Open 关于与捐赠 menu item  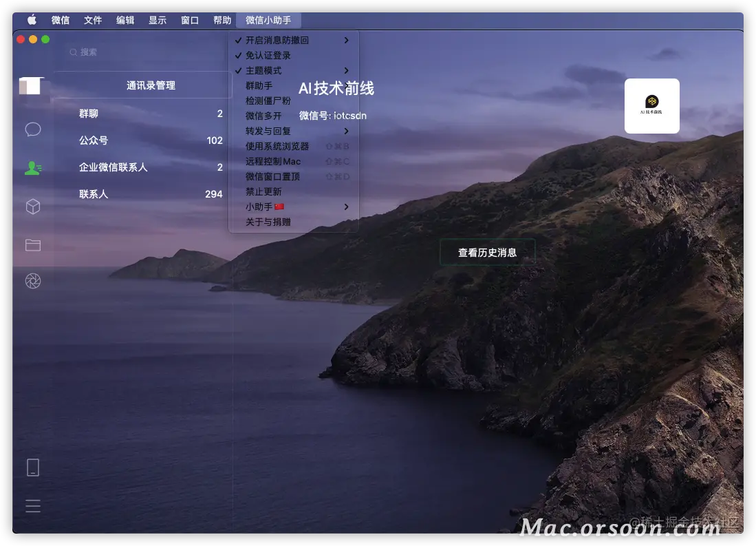click(293, 222)
